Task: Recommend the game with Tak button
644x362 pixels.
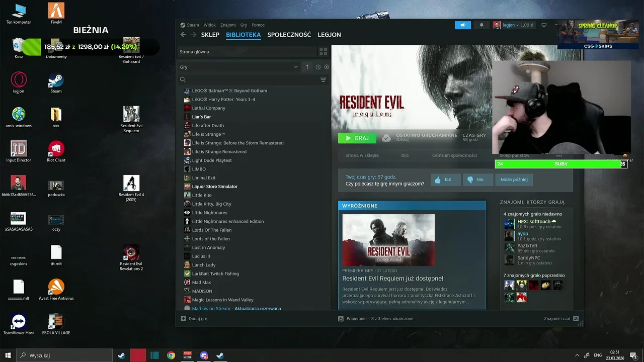Action: tap(446, 179)
